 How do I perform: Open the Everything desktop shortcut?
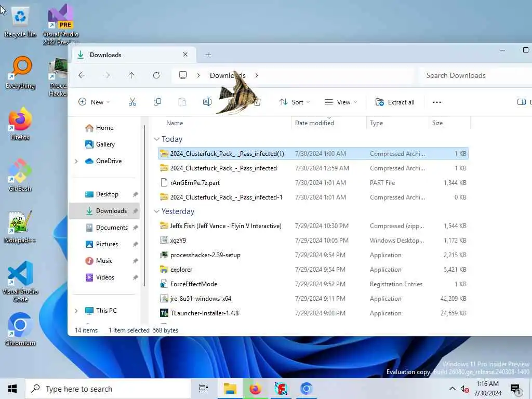[20, 73]
